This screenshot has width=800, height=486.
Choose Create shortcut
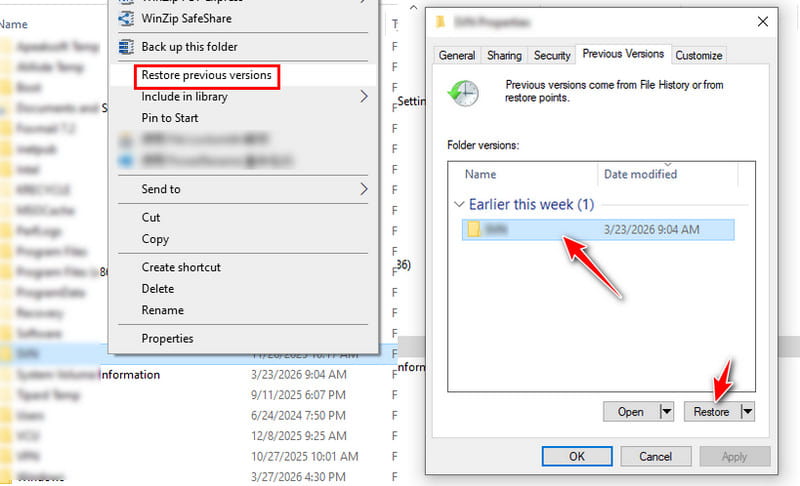pyautogui.click(x=181, y=267)
